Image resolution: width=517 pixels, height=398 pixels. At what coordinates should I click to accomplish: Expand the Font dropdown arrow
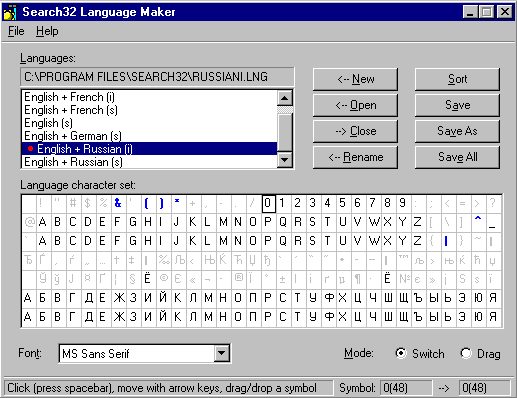[222, 353]
